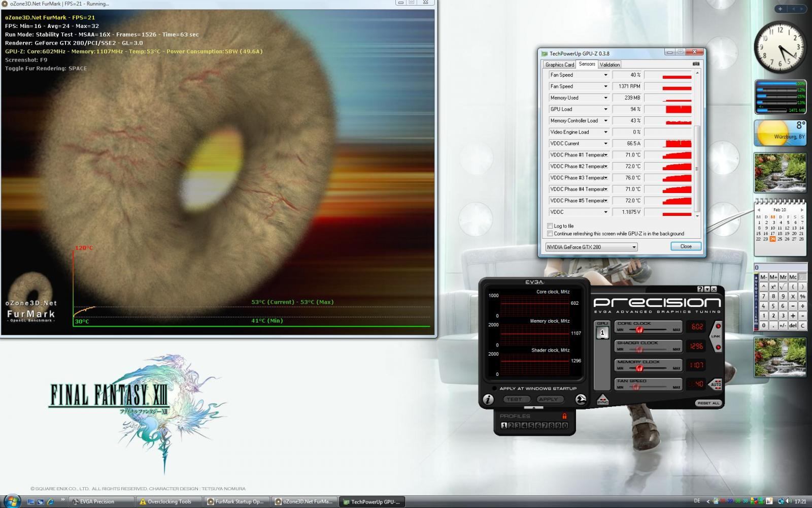This screenshot has width=812, height=508.
Task: Click the Shader Clock slider handle
Action: tap(640, 349)
